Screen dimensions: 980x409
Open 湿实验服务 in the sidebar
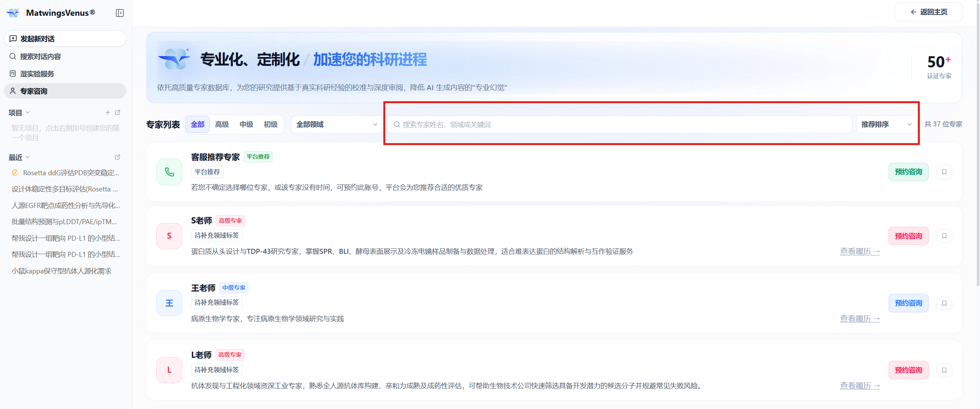point(65,74)
